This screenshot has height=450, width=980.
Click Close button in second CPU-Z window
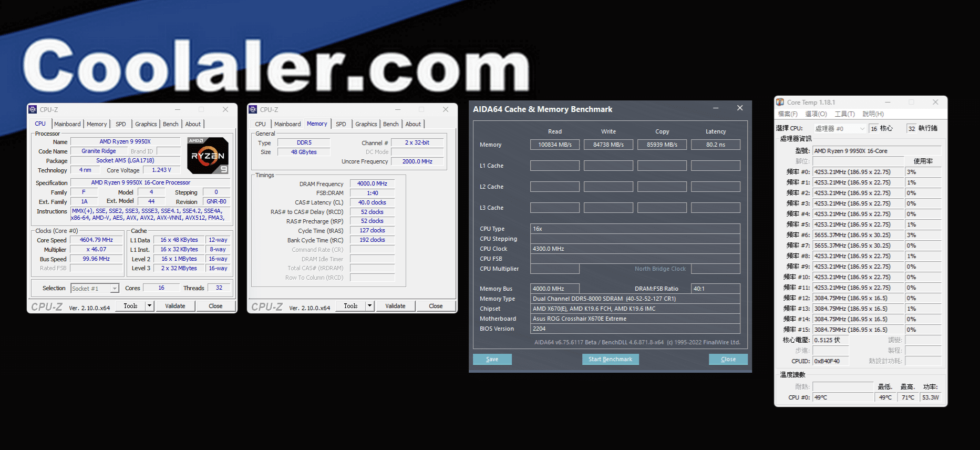436,305
